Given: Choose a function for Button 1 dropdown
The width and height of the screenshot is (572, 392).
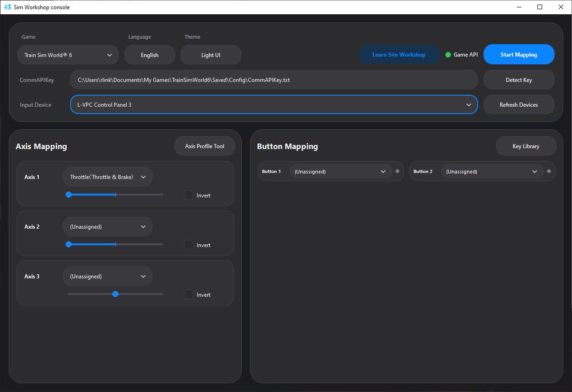Looking at the screenshot, I should [340, 171].
